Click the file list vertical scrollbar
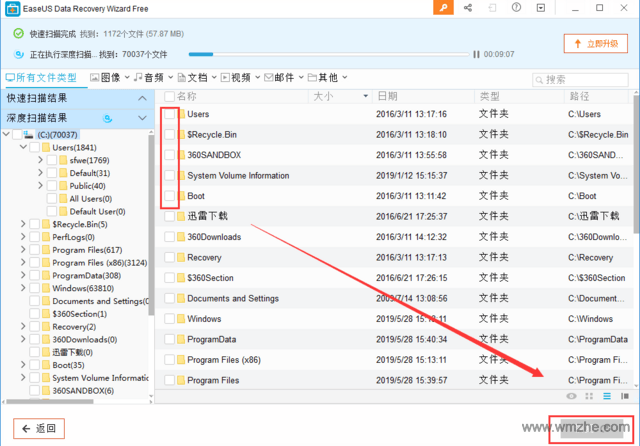The width and height of the screenshot is (640, 446). click(x=636, y=163)
